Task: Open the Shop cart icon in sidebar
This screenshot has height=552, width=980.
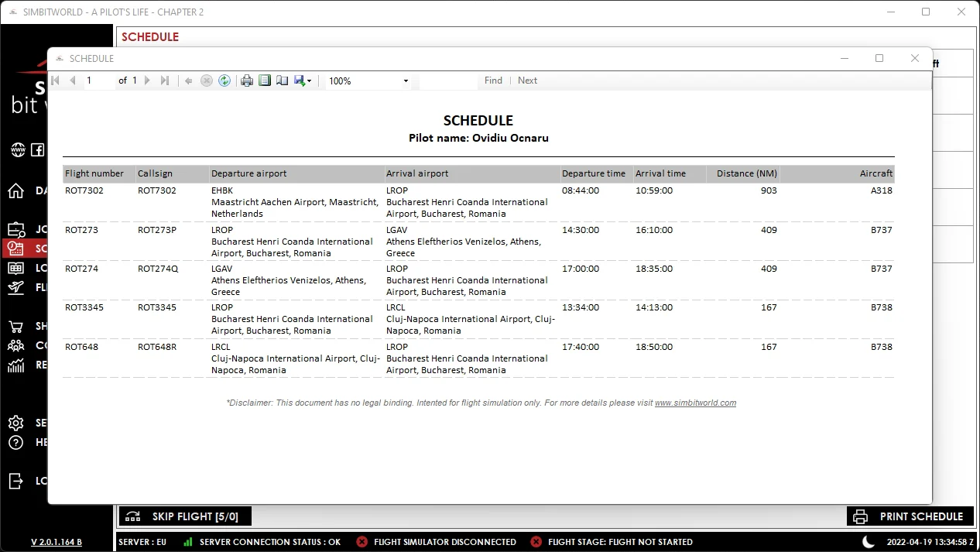Action: tap(15, 327)
